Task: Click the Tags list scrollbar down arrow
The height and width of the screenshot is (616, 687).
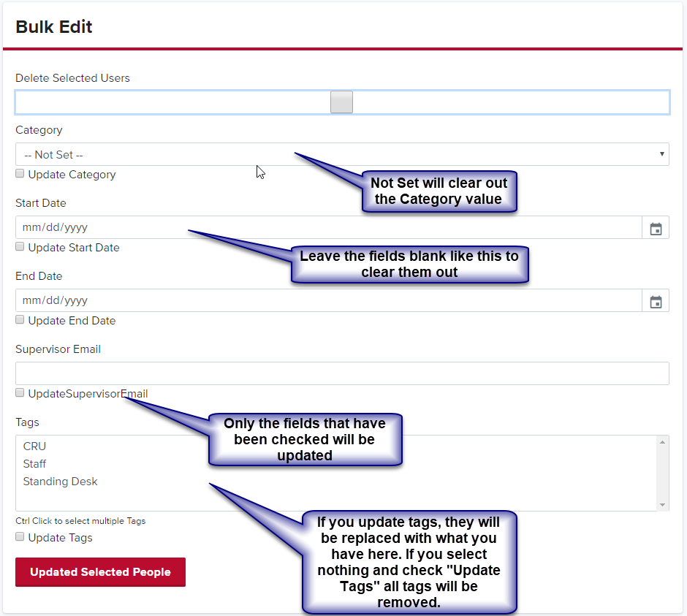Action: (664, 505)
